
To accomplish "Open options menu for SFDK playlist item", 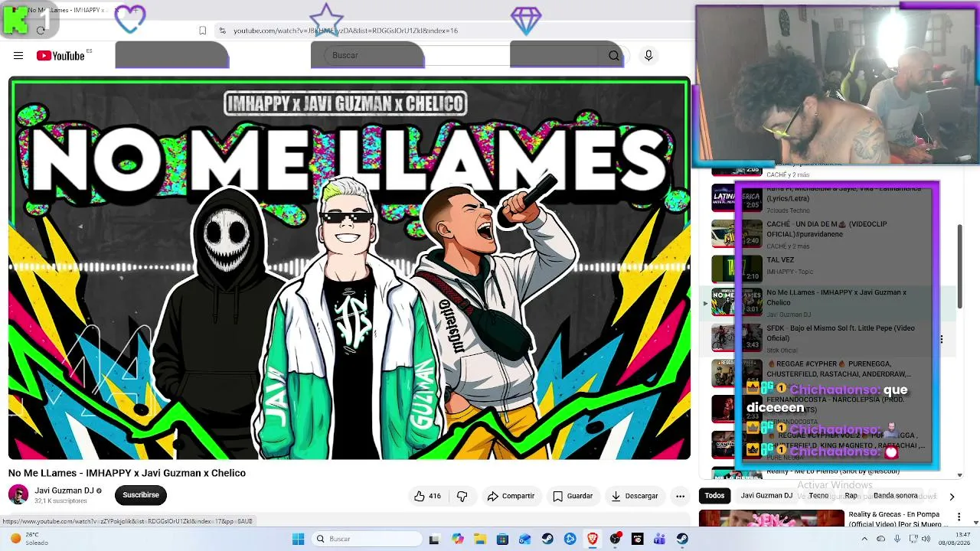I will click(x=941, y=339).
